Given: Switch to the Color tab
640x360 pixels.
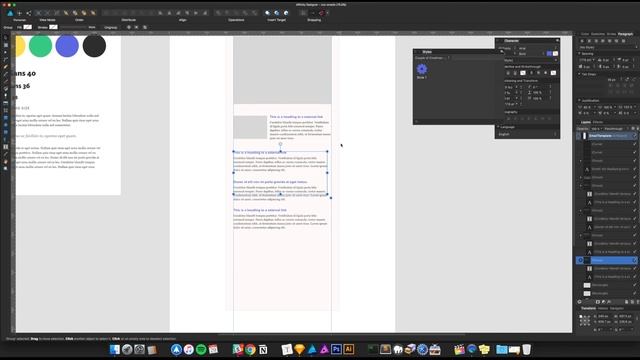Looking at the screenshot, I should (584, 34).
